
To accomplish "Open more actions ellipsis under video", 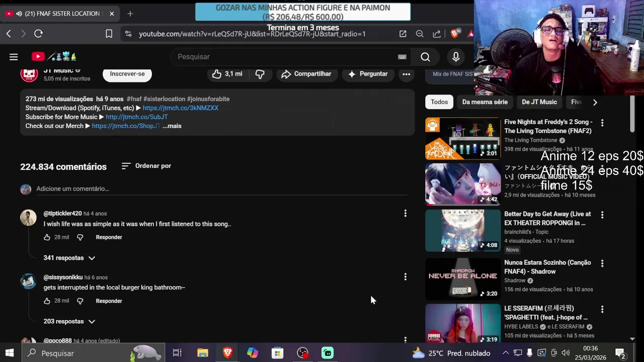I will click(x=406, y=74).
